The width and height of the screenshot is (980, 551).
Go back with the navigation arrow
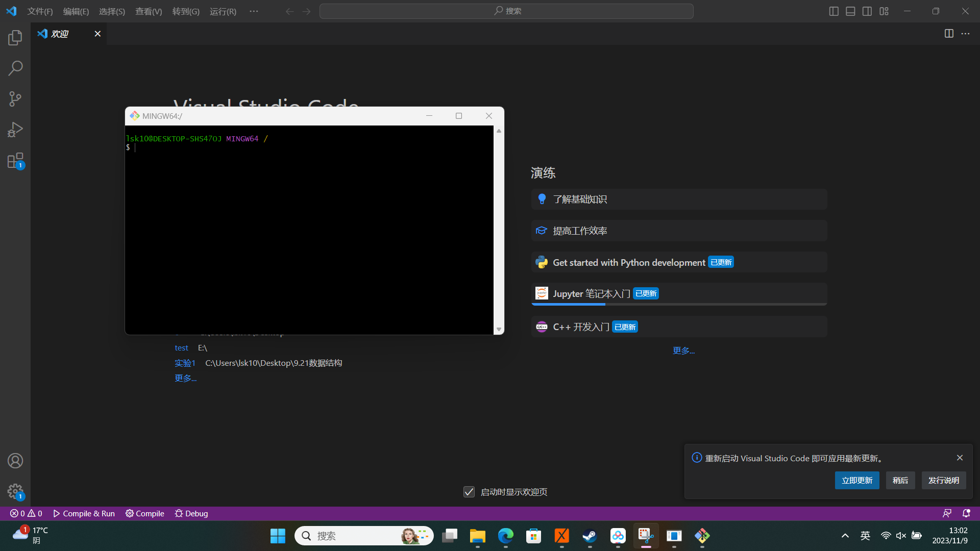point(289,11)
